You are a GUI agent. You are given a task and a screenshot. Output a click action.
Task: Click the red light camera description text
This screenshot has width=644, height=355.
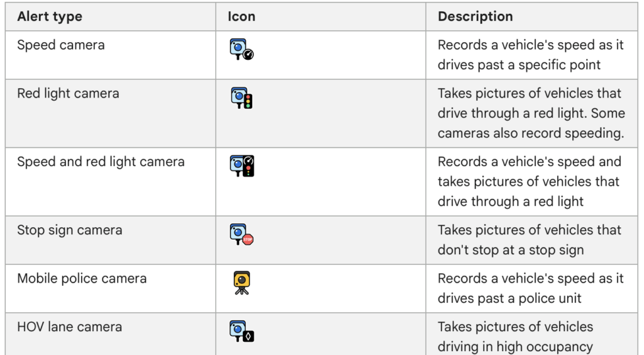click(531, 113)
